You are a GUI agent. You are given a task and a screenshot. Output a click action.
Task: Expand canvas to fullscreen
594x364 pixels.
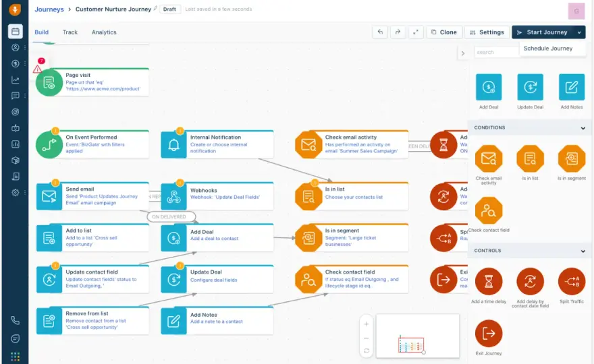click(x=416, y=32)
